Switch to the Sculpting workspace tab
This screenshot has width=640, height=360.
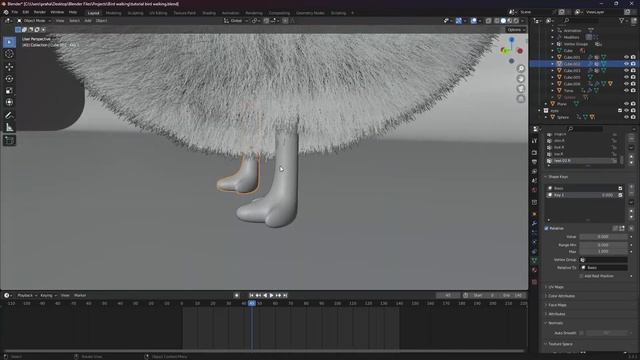tap(136, 13)
